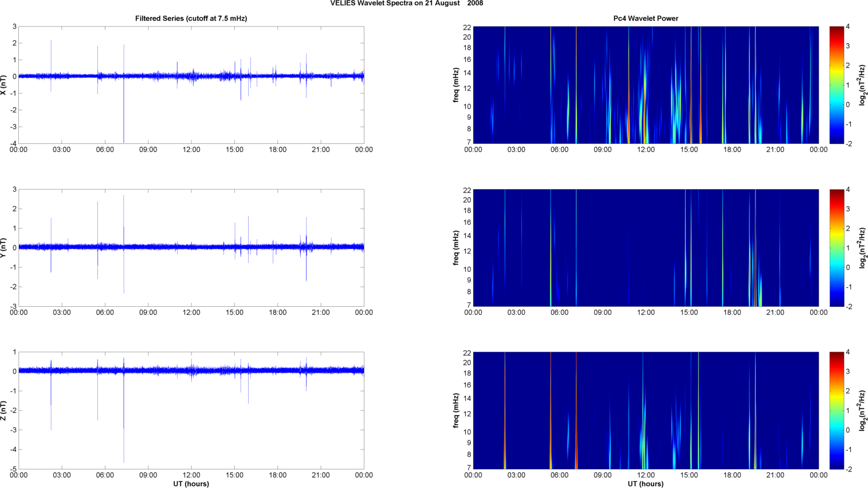Screen dimensions: 868x488
Task: Click the Y (nT) axis label
Action: [3, 248]
